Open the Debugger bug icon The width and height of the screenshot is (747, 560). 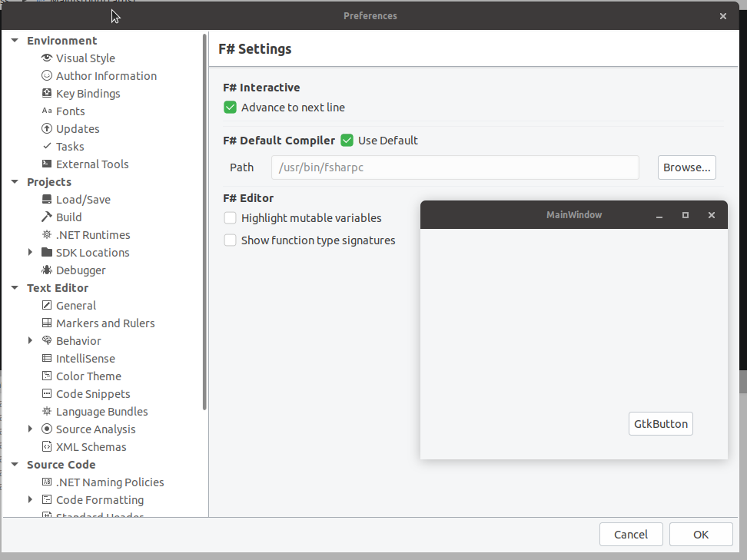point(47,270)
